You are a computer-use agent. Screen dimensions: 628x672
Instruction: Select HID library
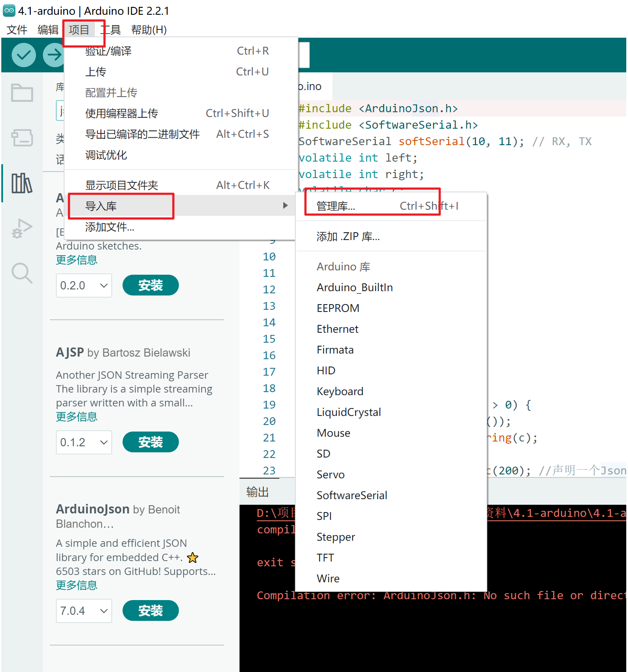pyautogui.click(x=392, y=371)
